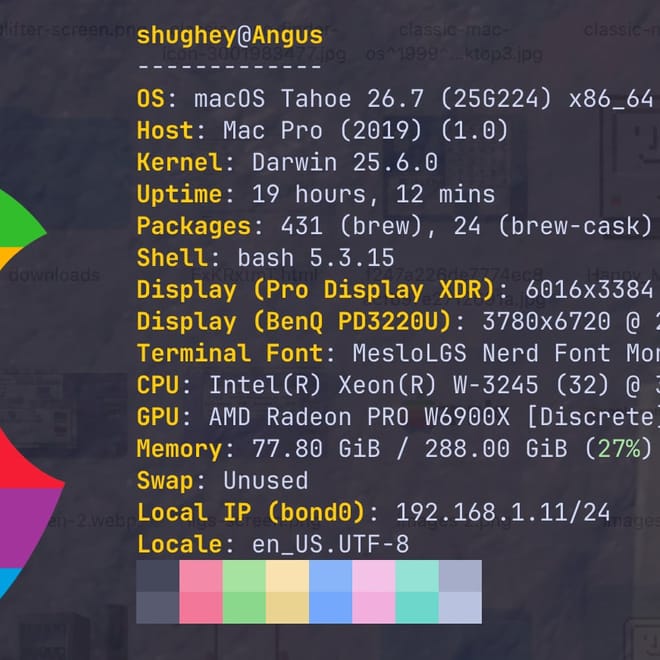Select the '3780x6720' resolution value
The image size is (660, 660).
point(546,322)
